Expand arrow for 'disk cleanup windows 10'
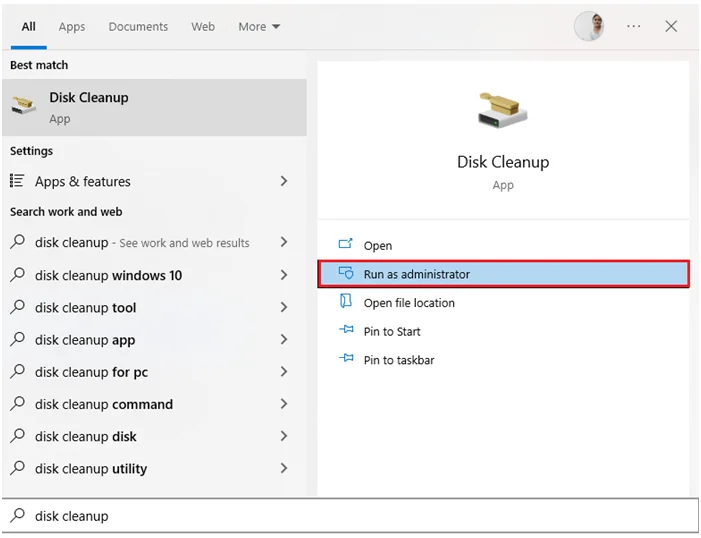This screenshot has width=701, height=538. tap(283, 275)
